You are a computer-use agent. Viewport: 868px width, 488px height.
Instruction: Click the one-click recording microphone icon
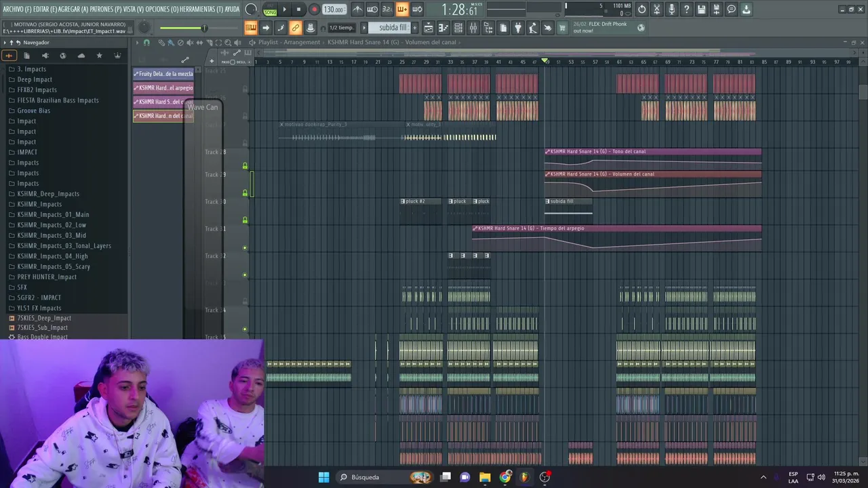(x=671, y=9)
